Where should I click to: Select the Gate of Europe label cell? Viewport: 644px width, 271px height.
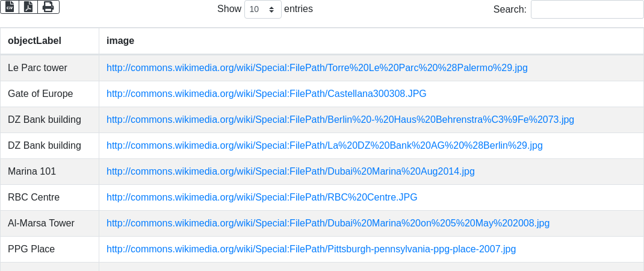click(x=49, y=94)
